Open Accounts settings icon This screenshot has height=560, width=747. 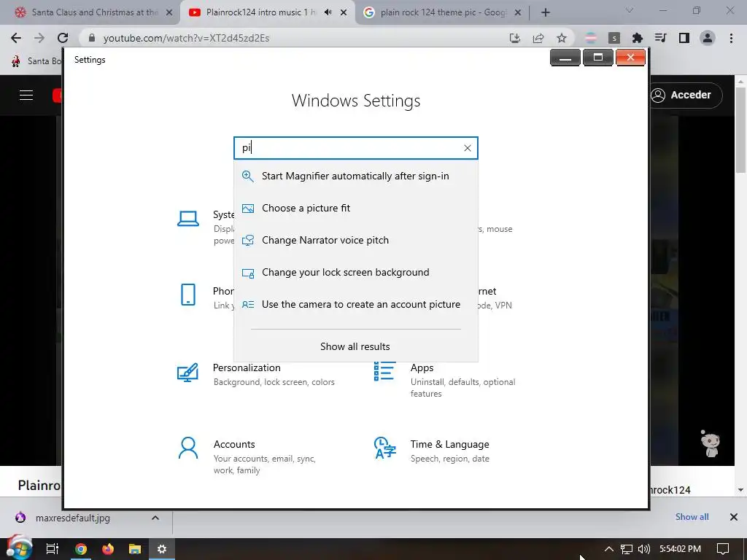[188, 448]
